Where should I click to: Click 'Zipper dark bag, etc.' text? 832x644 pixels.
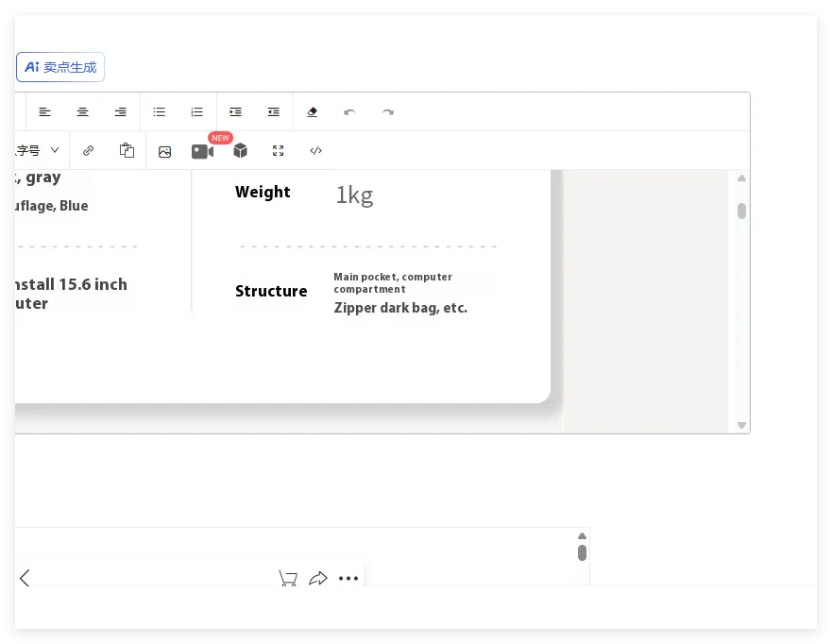[400, 308]
